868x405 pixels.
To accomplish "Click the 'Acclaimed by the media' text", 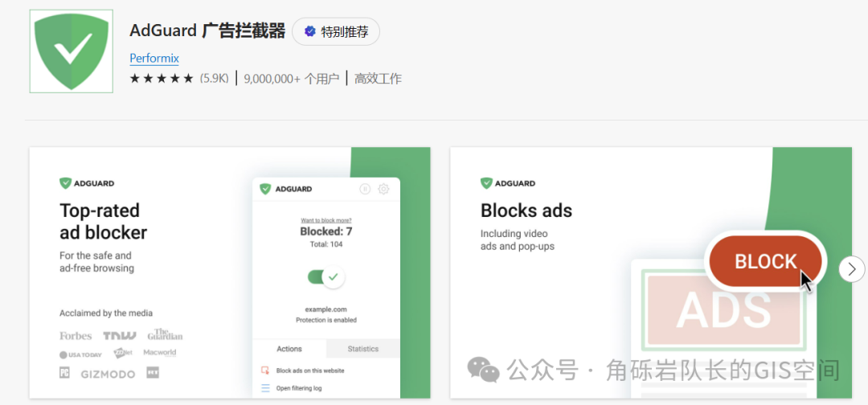I will (106, 313).
